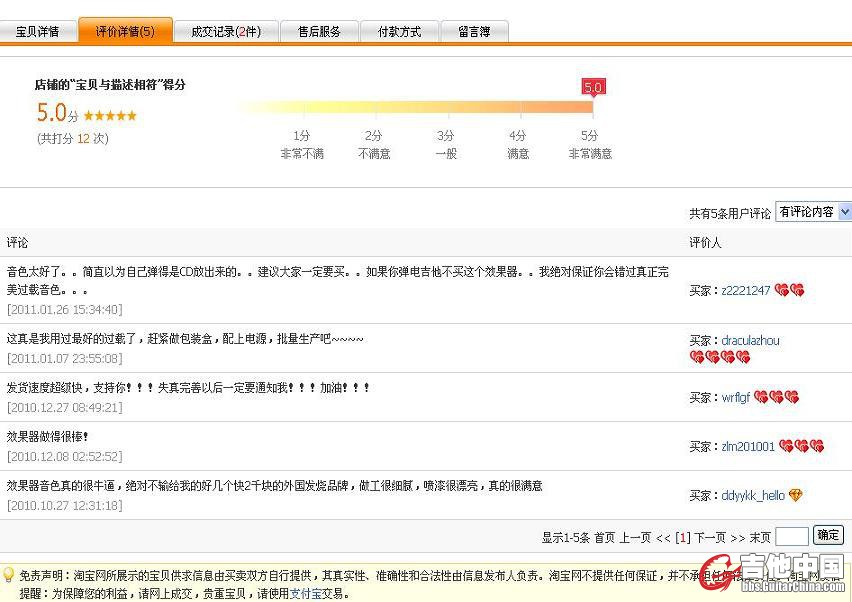Viewport: 852px width, 602px height.
Task: Open buyer zlm201001 profile link
Action: [748, 447]
